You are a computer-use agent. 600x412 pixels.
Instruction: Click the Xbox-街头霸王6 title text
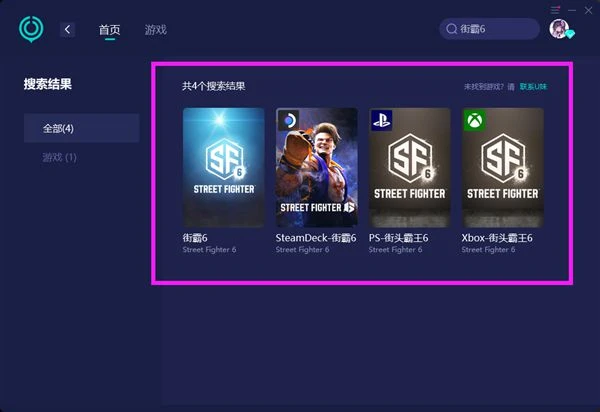click(497, 238)
